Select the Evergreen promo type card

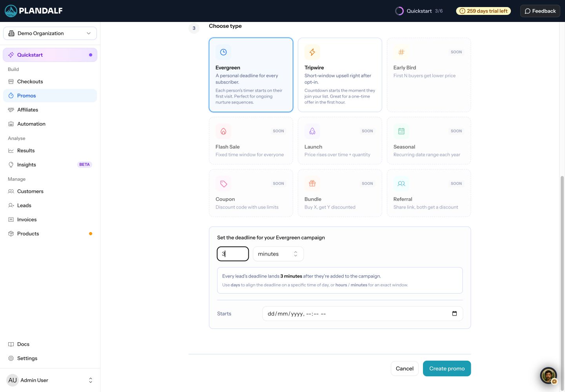tap(251, 75)
